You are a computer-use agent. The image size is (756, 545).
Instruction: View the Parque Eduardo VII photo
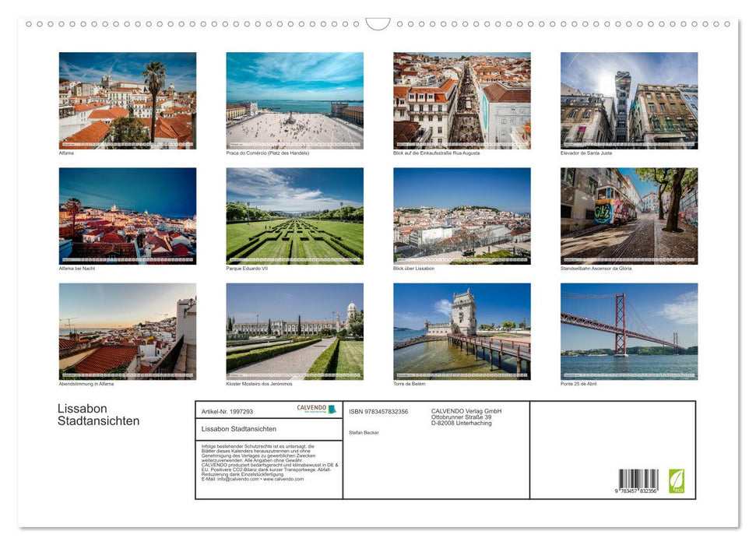294,216
